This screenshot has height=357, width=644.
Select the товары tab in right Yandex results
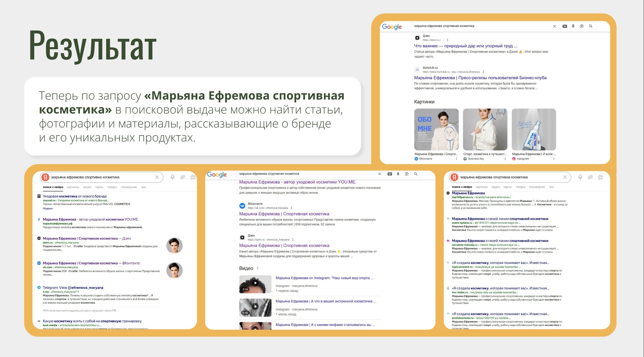click(x=520, y=187)
